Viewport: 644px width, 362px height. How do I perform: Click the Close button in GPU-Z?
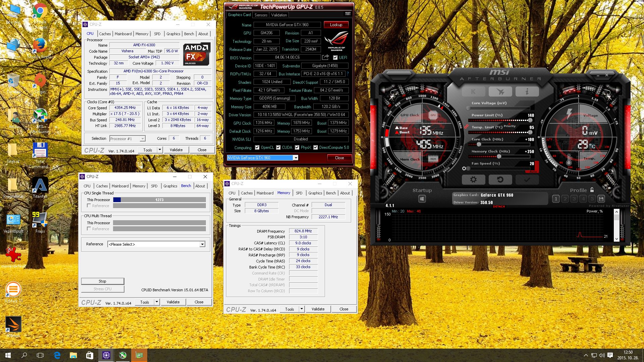(x=339, y=158)
